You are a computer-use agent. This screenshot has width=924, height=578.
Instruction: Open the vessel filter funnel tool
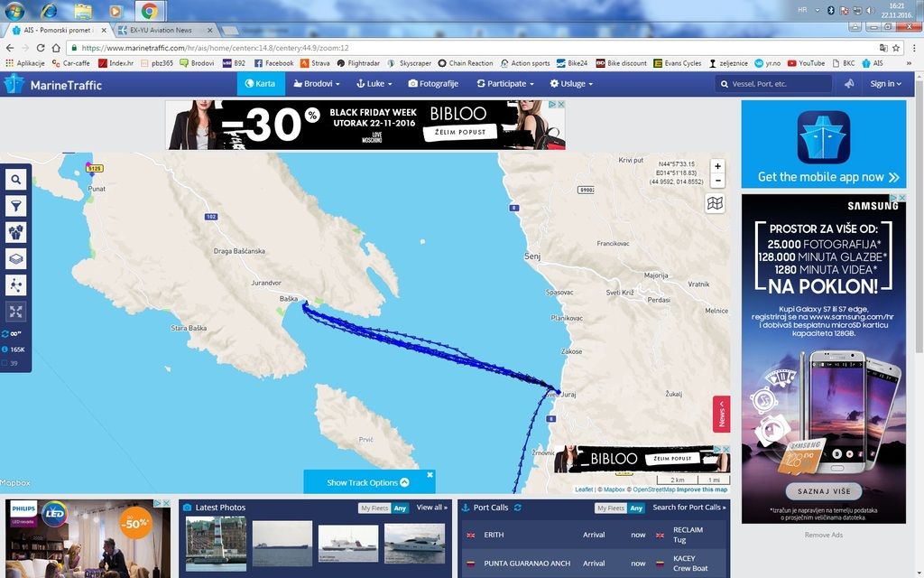tap(16, 206)
